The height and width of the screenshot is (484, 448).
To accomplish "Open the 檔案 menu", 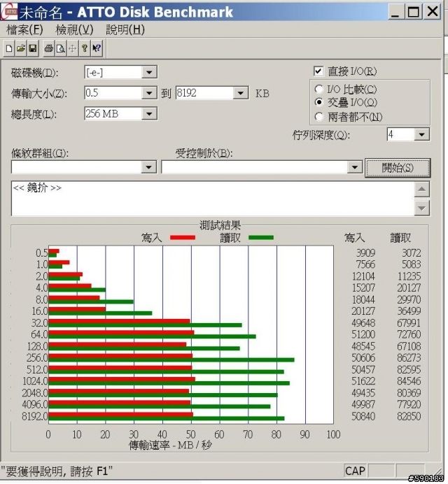I will [x=24, y=29].
